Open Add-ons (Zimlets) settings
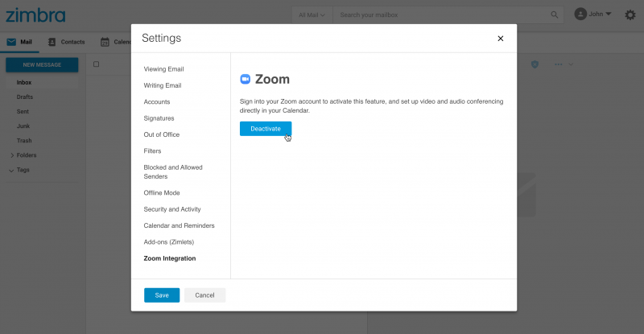 click(168, 242)
